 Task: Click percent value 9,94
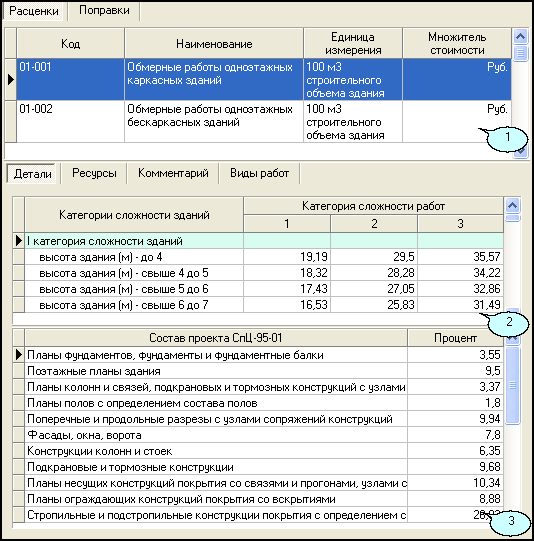(x=455, y=419)
